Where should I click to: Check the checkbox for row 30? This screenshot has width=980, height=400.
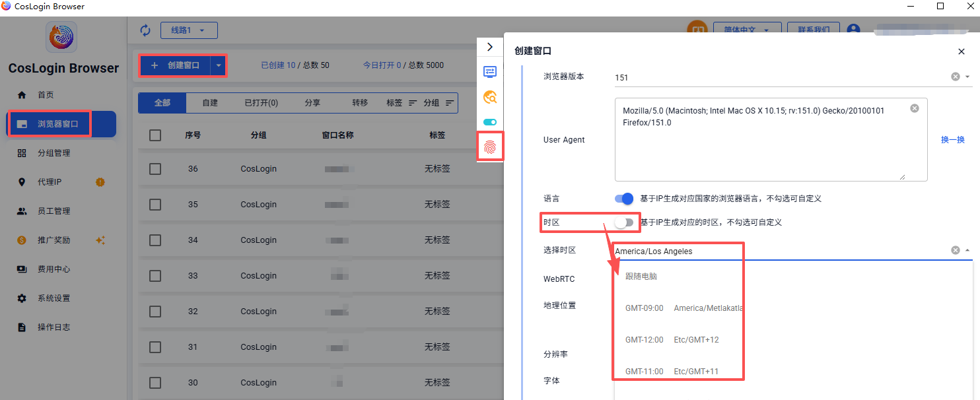tap(155, 383)
